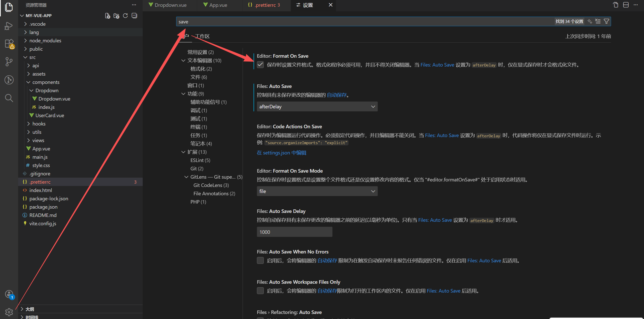Enable Auto Save When No Errors checkbox
Screen dimensions: 644x319
[x=260, y=261]
